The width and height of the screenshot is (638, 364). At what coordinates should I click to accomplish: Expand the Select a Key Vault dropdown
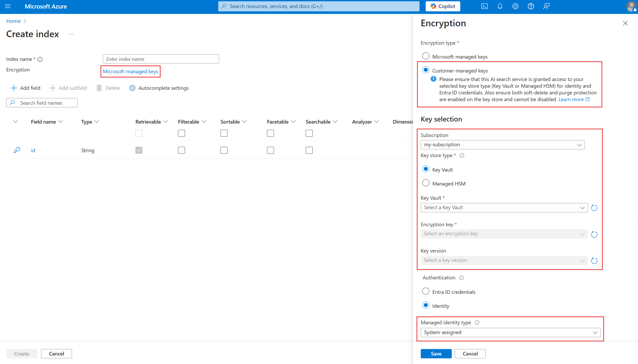(x=503, y=207)
